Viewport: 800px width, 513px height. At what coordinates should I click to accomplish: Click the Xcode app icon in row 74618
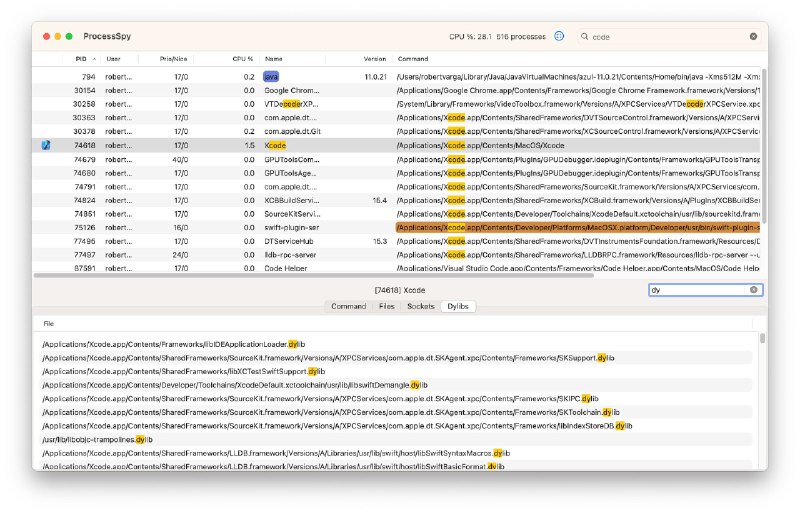[46, 145]
